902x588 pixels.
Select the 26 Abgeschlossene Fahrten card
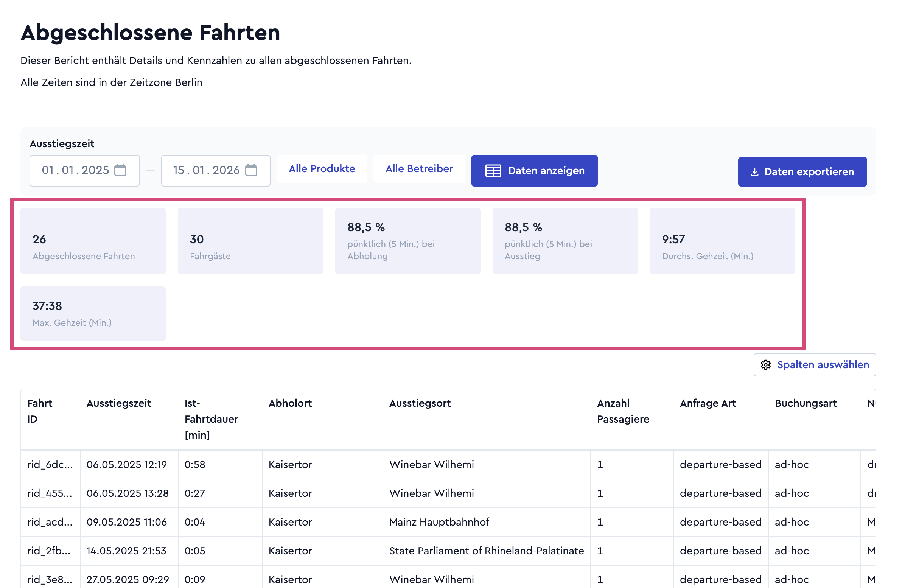click(x=93, y=241)
